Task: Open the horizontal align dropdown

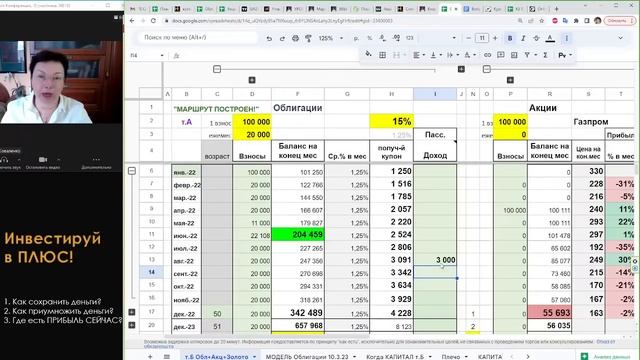Action: 419,55
